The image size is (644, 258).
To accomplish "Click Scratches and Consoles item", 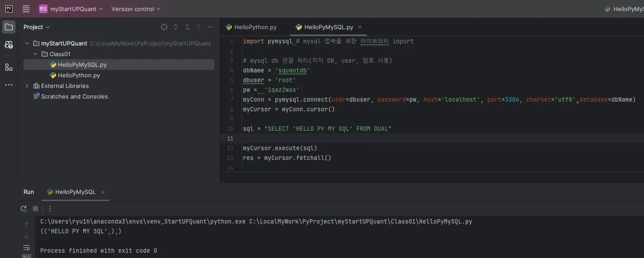I will click(x=74, y=96).
